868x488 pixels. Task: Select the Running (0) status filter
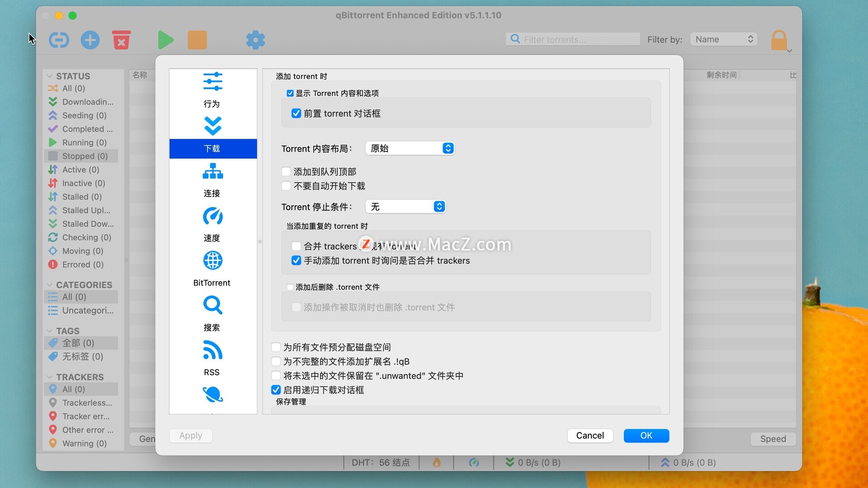pyautogui.click(x=81, y=142)
